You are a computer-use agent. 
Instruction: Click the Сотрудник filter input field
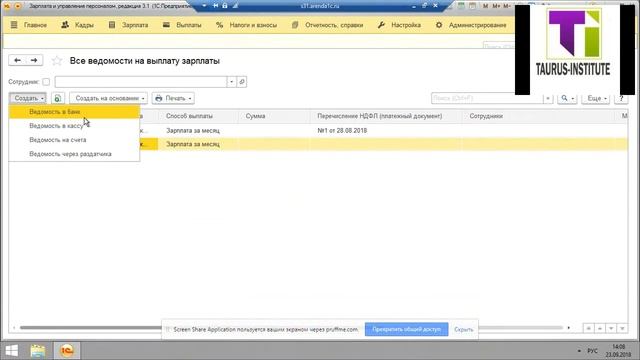coord(141,82)
